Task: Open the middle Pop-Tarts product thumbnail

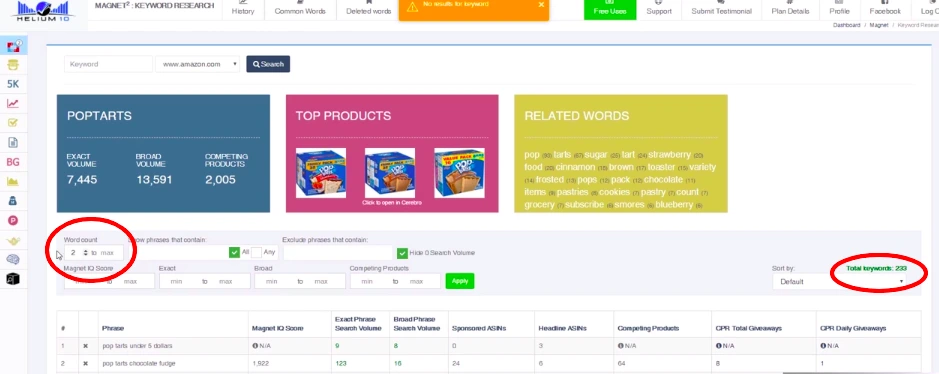Action: [390, 174]
